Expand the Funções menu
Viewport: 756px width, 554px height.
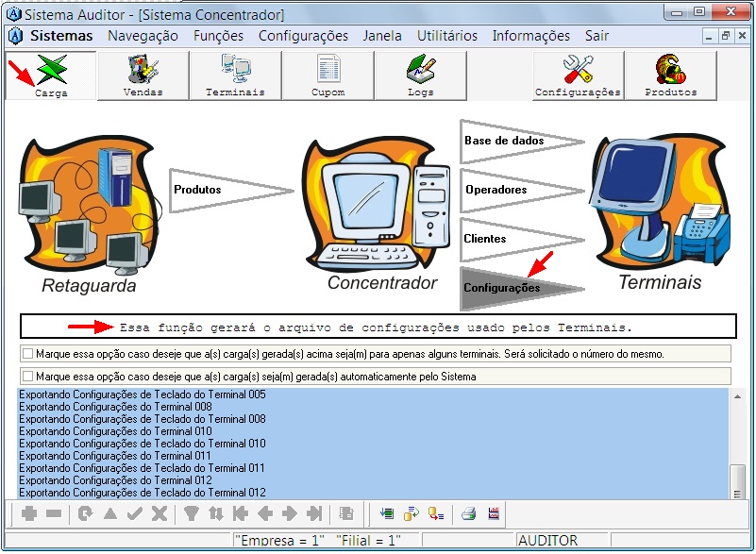(218, 36)
